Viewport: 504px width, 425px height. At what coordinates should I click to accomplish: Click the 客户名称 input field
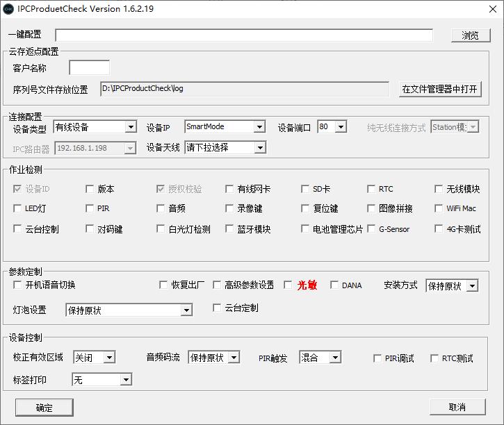coord(89,68)
